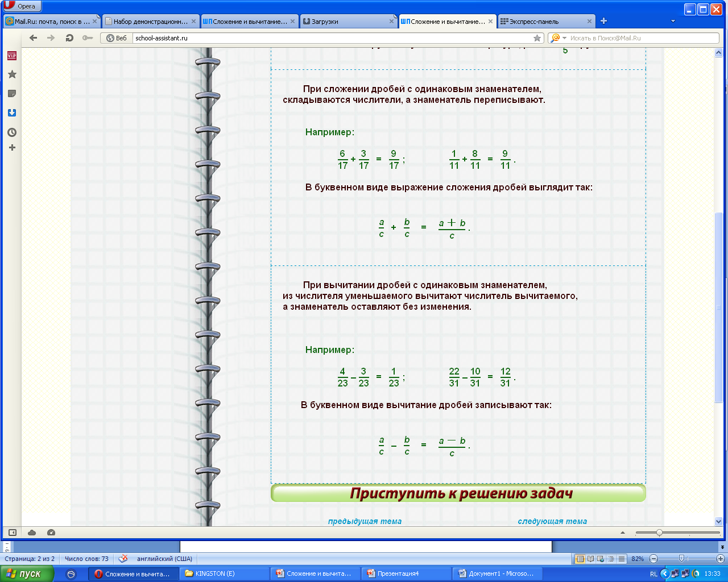Viewport: 728px width, 582px height.
Task: Add a panel with the sidebar plus icon
Action: click(12, 148)
